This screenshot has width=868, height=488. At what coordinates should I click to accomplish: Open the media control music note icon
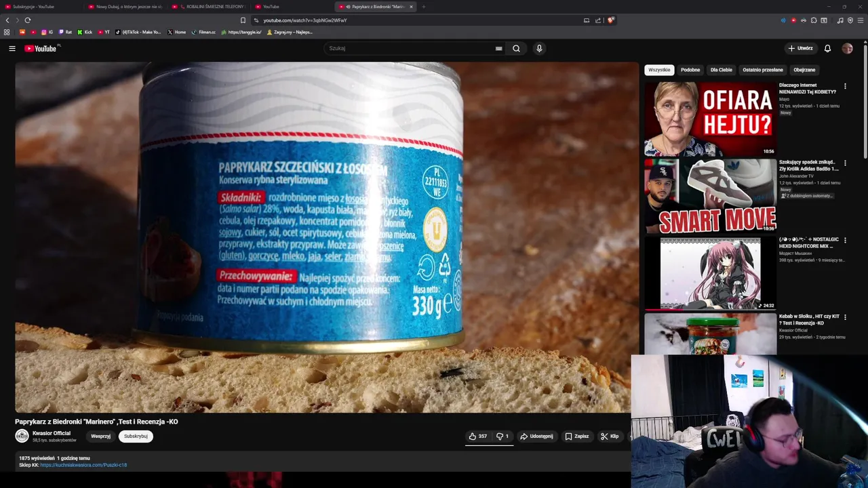click(840, 20)
